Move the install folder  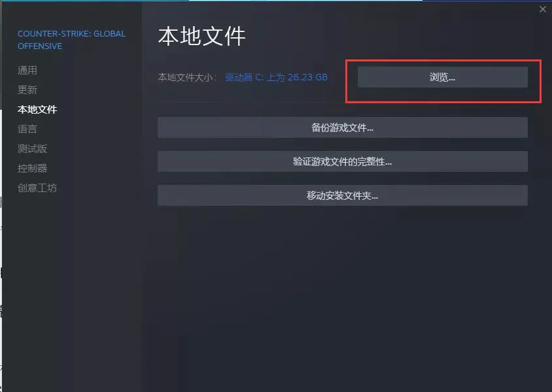point(343,195)
